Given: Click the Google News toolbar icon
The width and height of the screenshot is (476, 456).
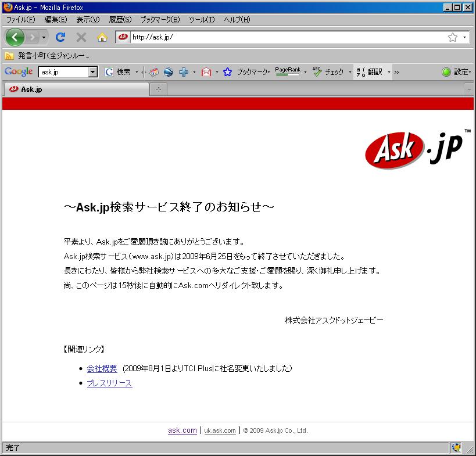Looking at the screenshot, I should coord(154,72).
